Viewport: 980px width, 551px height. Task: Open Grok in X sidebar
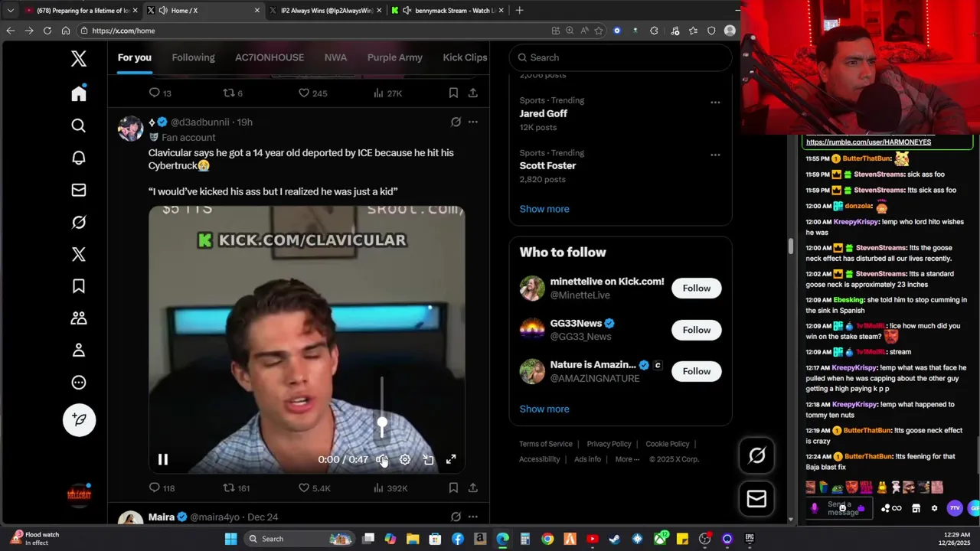coord(79,222)
